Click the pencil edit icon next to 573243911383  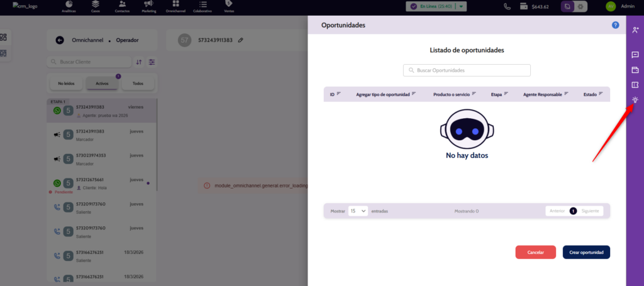tap(240, 40)
